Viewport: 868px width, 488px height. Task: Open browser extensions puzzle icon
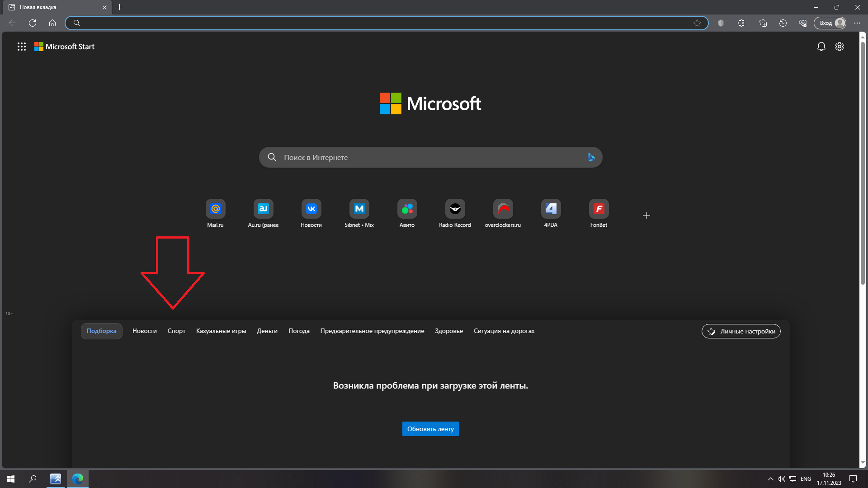[x=741, y=23]
